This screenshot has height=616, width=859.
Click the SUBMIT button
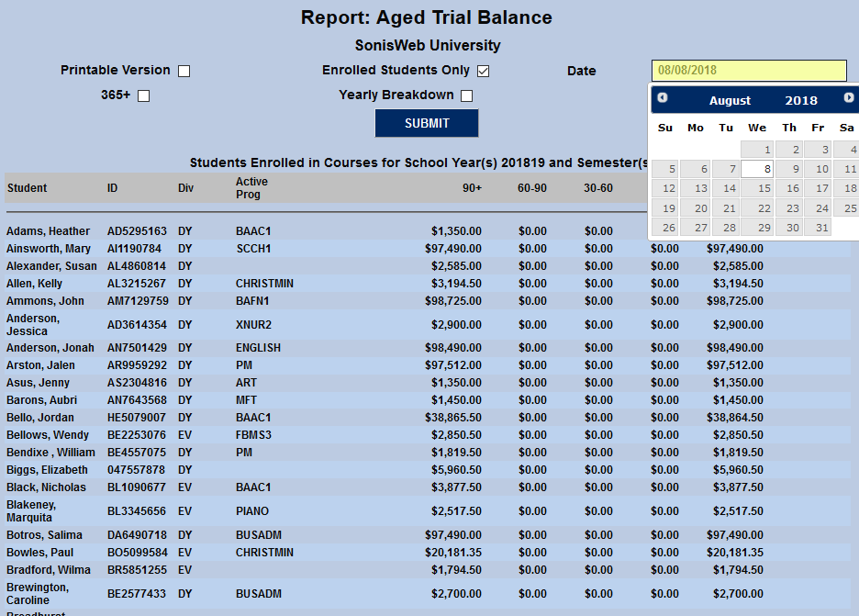tap(427, 123)
